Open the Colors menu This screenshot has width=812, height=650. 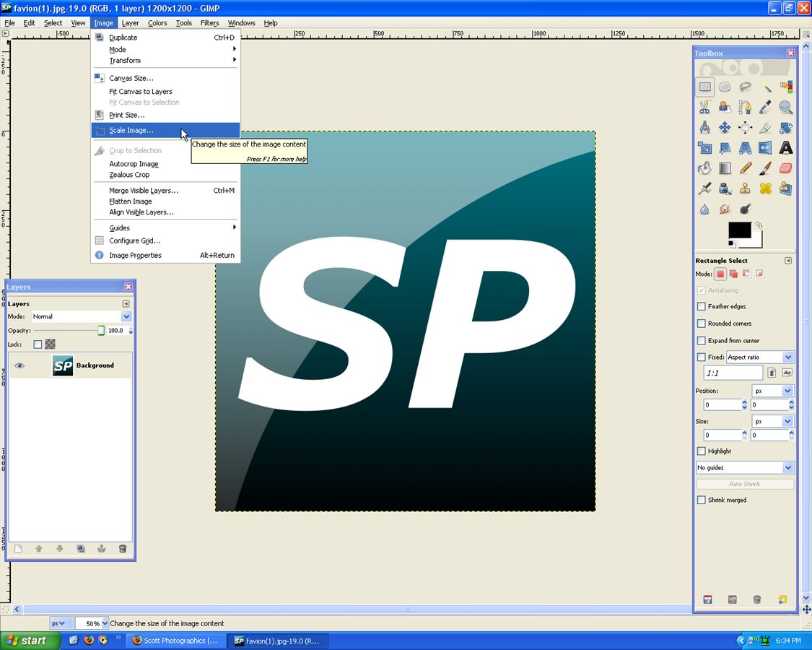pyautogui.click(x=157, y=23)
